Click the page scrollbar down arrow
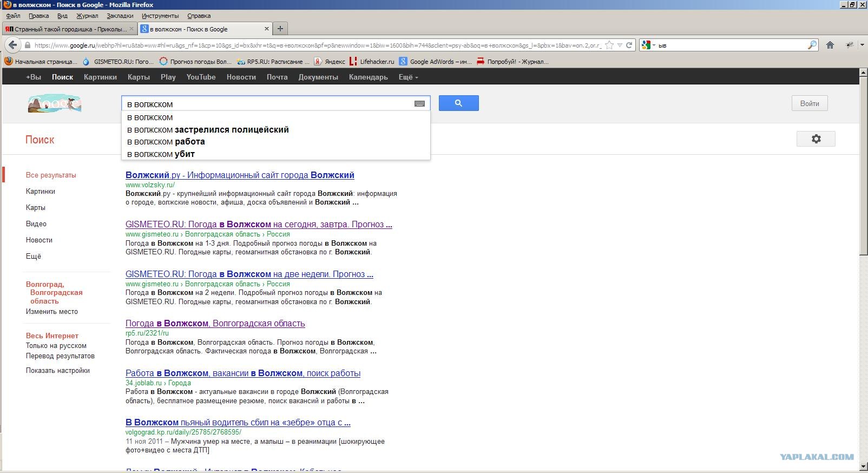Image resolution: width=868 pixels, height=473 pixels. (x=863, y=467)
